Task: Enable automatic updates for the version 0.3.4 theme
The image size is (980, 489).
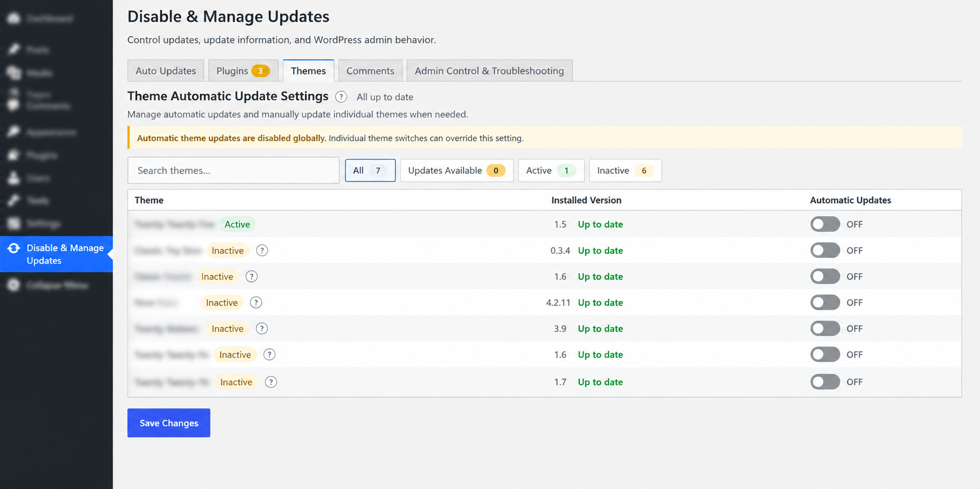Action: [825, 251]
